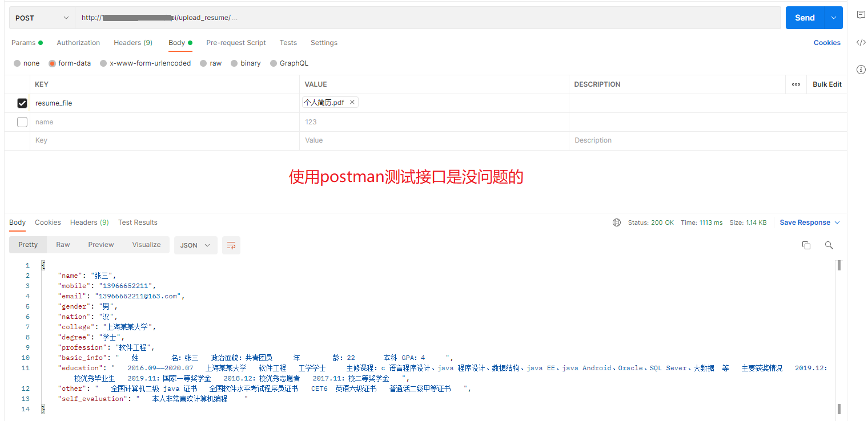The image size is (868, 421).
Task: Select the raw body radio button
Action: coord(203,63)
